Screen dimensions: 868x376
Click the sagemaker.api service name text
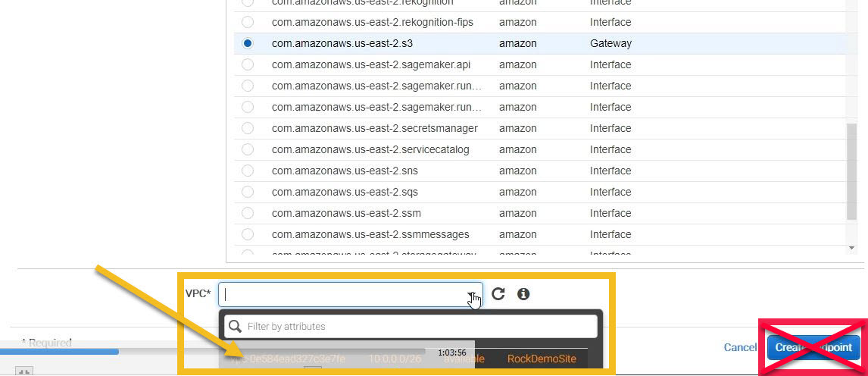pyautogui.click(x=371, y=64)
